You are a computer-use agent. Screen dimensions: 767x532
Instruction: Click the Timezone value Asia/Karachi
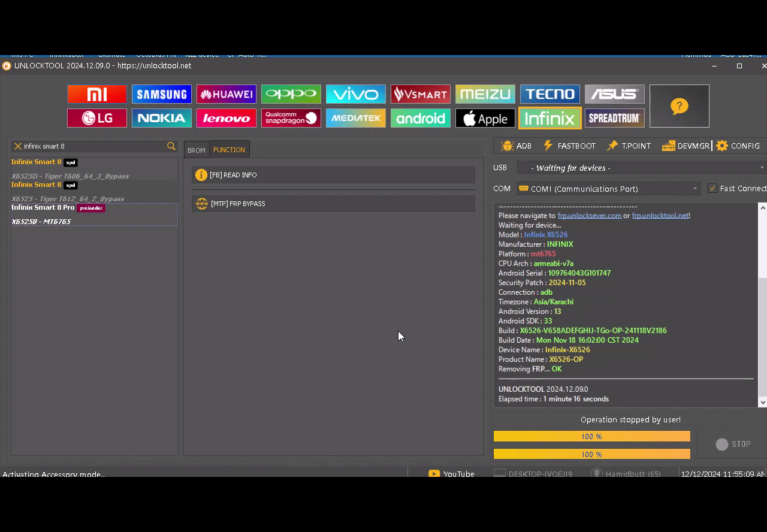[554, 301]
